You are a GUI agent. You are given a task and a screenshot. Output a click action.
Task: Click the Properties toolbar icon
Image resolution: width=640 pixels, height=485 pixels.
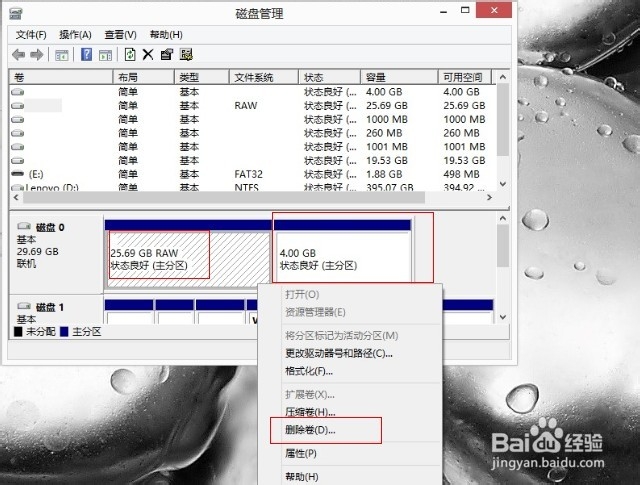click(x=167, y=54)
